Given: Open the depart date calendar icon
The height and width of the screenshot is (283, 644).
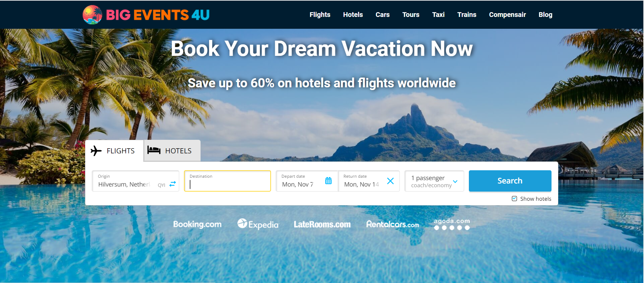Looking at the screenshot, I should click(328, 181).
